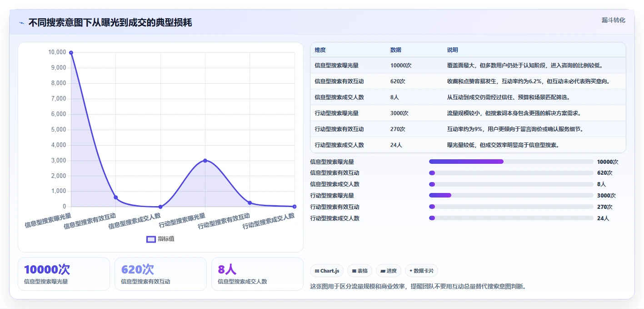Click the description starting 覆盖面最大
644x309 pixels.
pyautogui.click(x=525, y=66)
